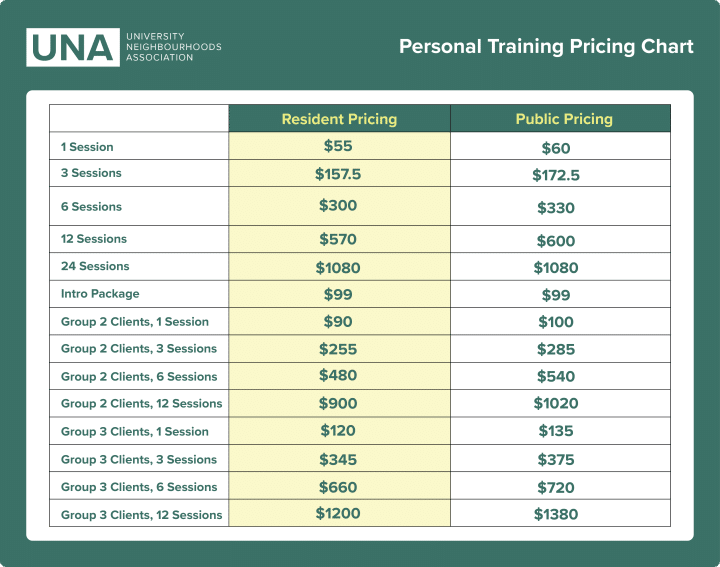Select the Intro Package row label

point(100,294)
